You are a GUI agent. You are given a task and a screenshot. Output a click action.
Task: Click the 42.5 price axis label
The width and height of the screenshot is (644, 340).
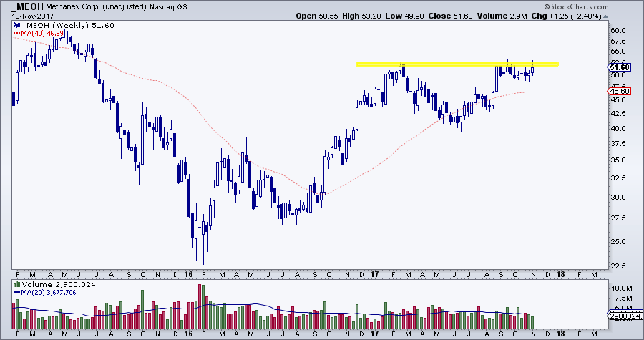(x=618, y=113)
